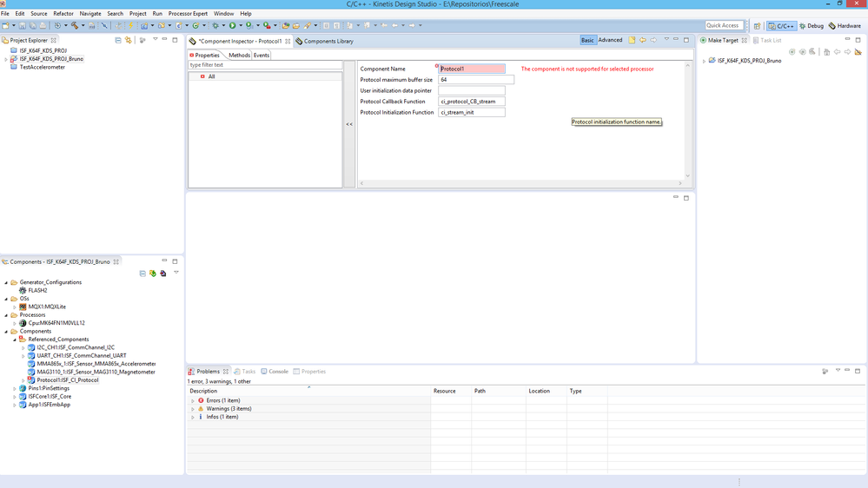868x488 pixels.
Task: Switch to Basic view mode
Action: [587, 41]
